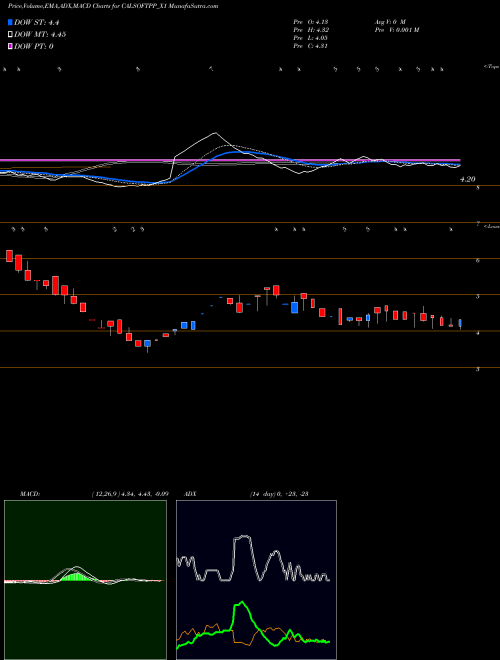The image size is (500, 660).
Task: Select the 'DOW MT: 4.45' legend text
Action: click(40, 35)
